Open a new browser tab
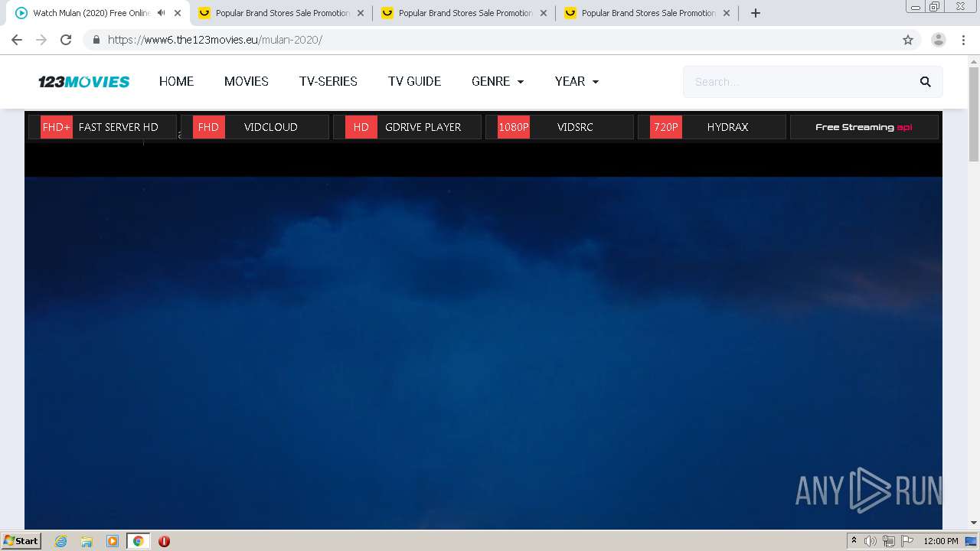The height and width of the screenshot is (551, 980). pos(756,13)
